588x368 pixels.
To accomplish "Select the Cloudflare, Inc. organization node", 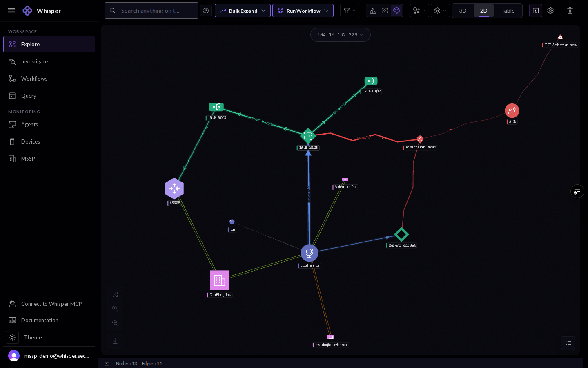I will click(220, 280).
